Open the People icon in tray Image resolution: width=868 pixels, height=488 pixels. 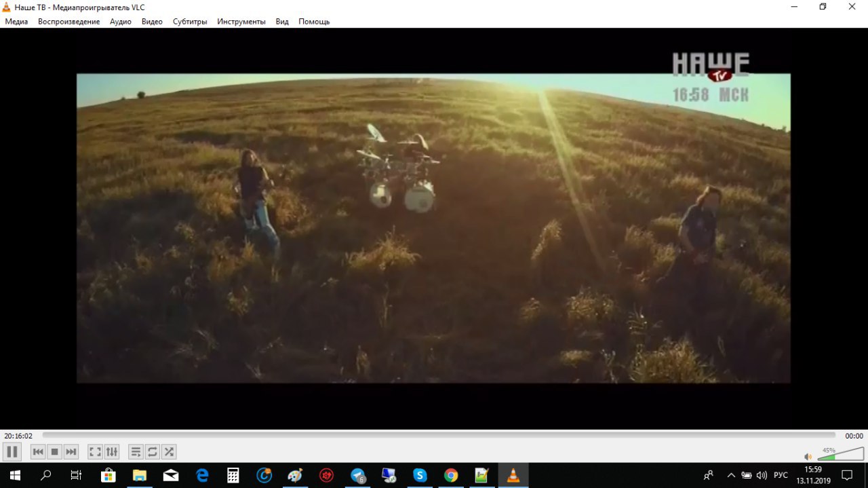pyautogui.click(x=709, y=475)
